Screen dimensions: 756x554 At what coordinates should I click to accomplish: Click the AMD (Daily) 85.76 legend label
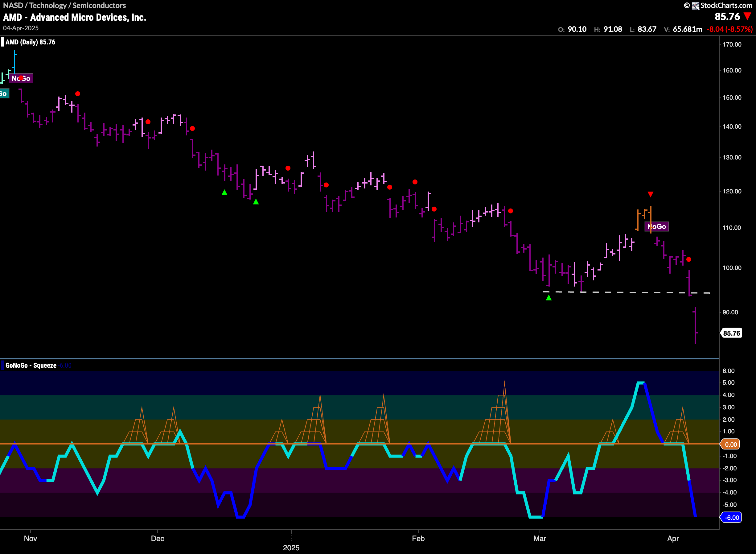(30, 42)
